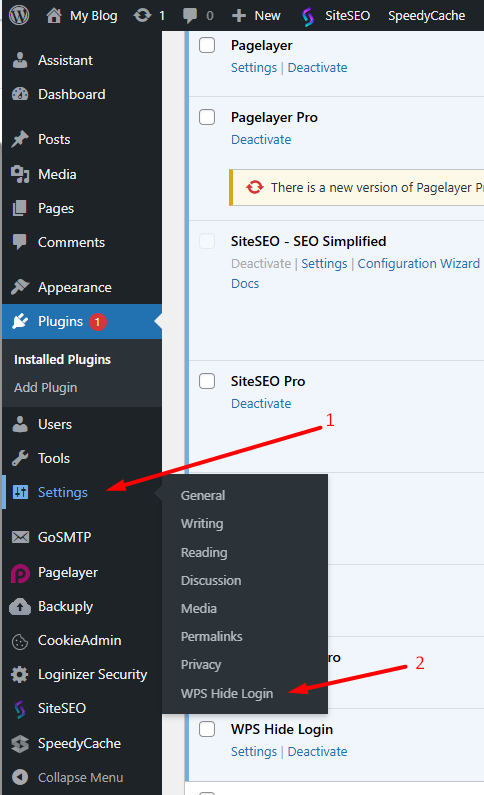Click the Assistant sidebar icon
This screenshot has height=795, width=484.
(x=20, y=60)
